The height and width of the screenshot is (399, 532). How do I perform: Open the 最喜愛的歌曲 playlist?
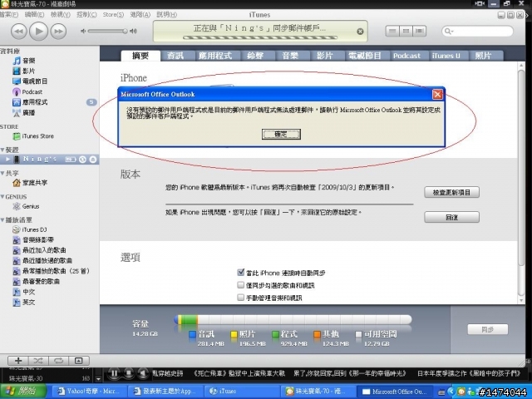pos(37,282)
